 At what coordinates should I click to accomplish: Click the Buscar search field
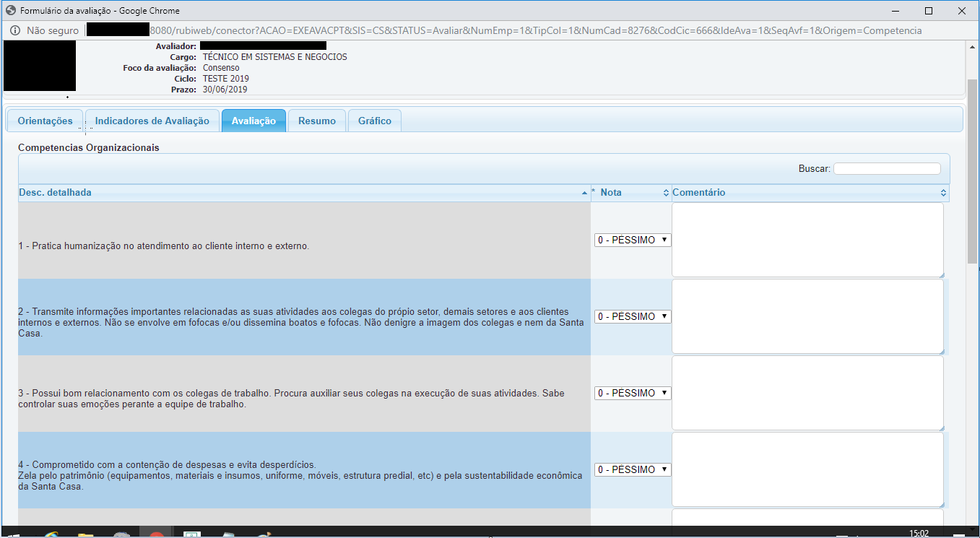887,168
